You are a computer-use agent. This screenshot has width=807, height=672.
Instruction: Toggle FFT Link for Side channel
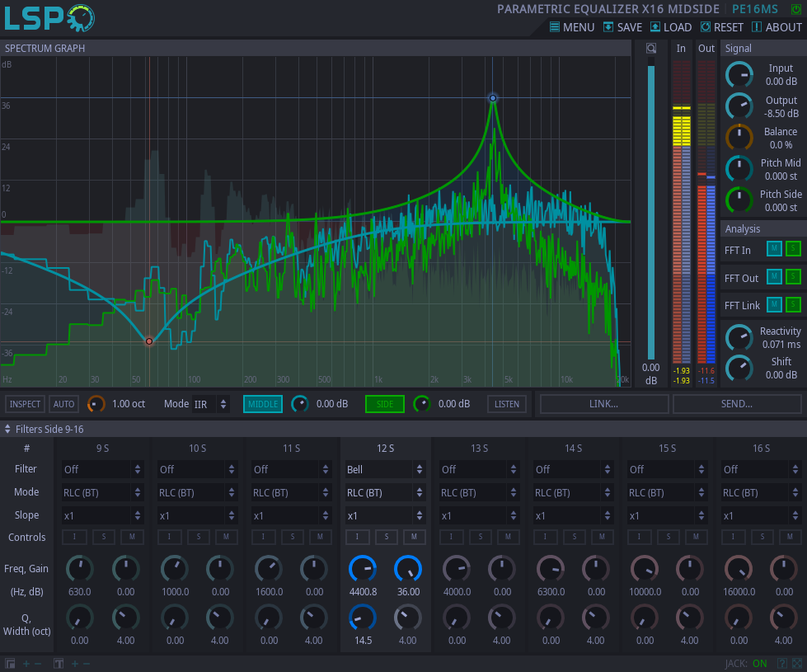point(793,304)
